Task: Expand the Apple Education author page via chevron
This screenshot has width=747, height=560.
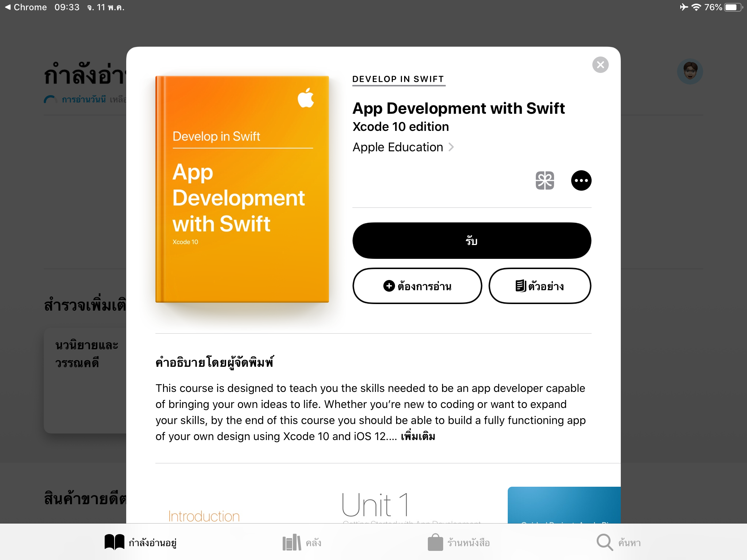Action: coord(452,147)
